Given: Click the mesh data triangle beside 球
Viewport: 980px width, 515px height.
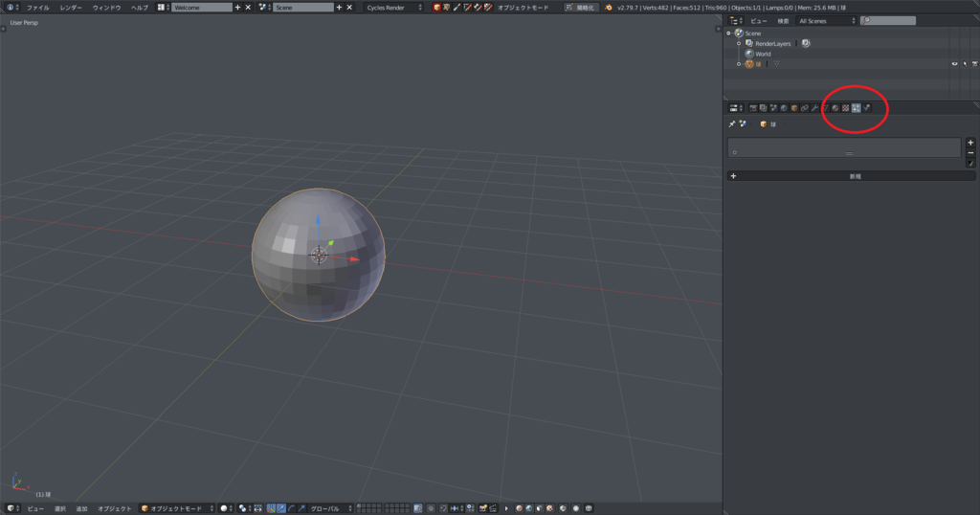Looking at the screenshot, I should click(776, 64).
